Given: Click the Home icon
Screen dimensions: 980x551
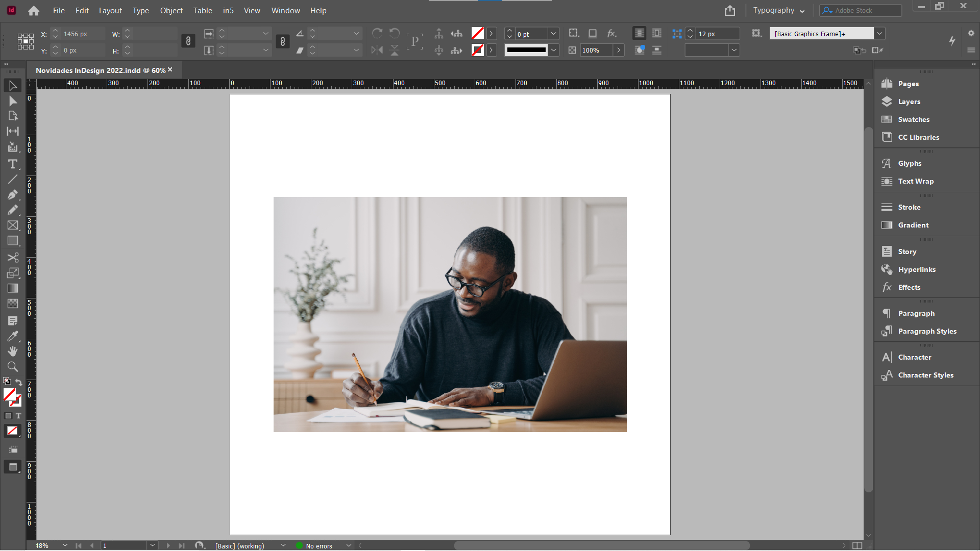Looking at the screenshot, I should pyautogui.click(x=34, y=11).
